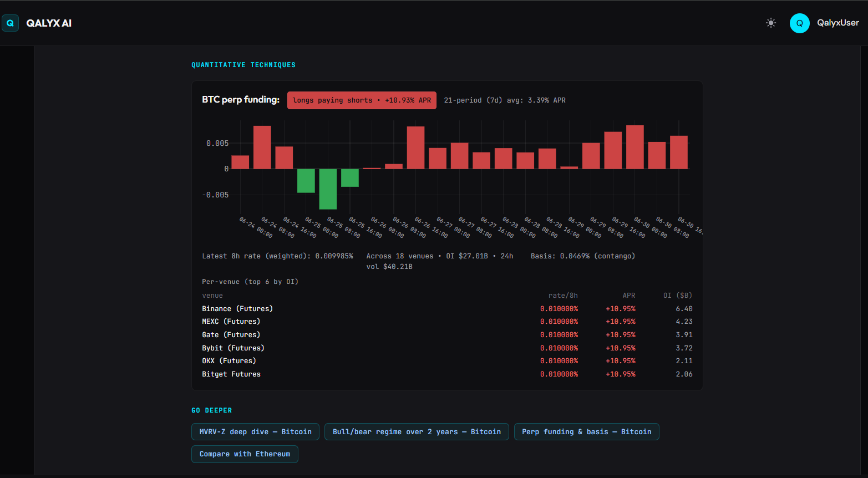
Task: Select the MEXC (Futures) venue row
Action: [x=447, y=322]
